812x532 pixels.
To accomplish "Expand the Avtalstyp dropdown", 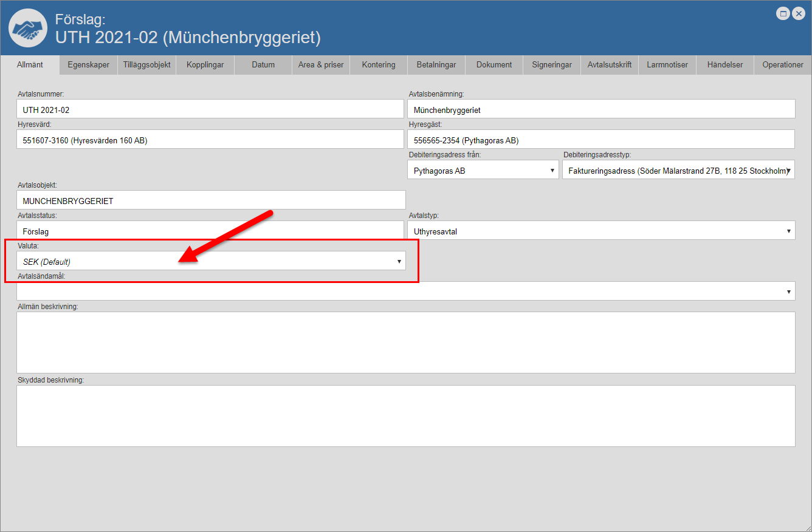I will 600,231.
